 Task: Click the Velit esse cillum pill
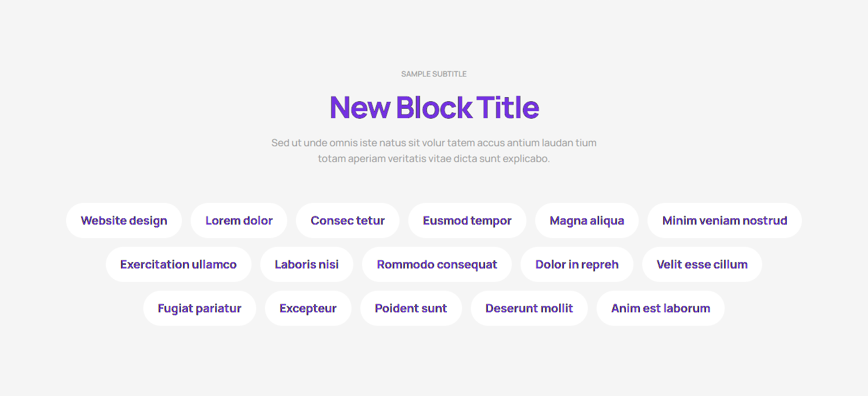tap(702, 264)
